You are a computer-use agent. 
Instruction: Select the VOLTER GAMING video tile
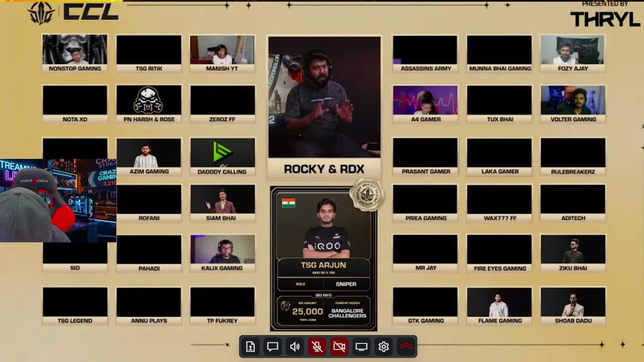[573, 104]
